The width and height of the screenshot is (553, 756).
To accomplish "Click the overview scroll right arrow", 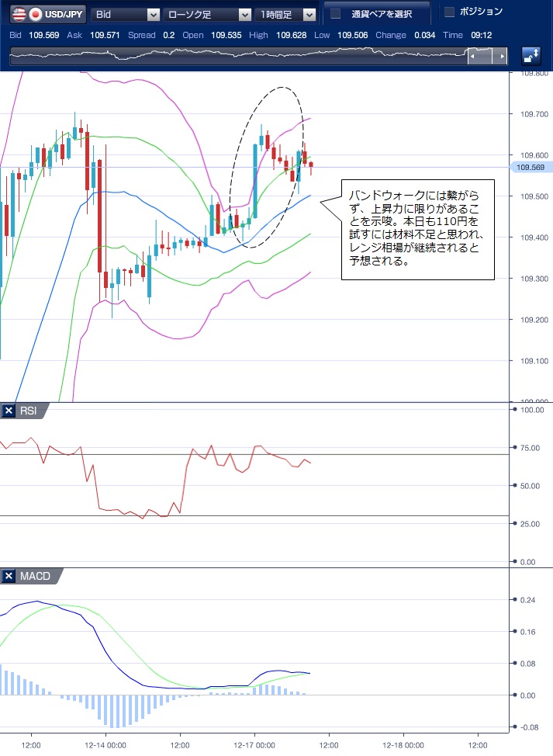I will (503, 57).
